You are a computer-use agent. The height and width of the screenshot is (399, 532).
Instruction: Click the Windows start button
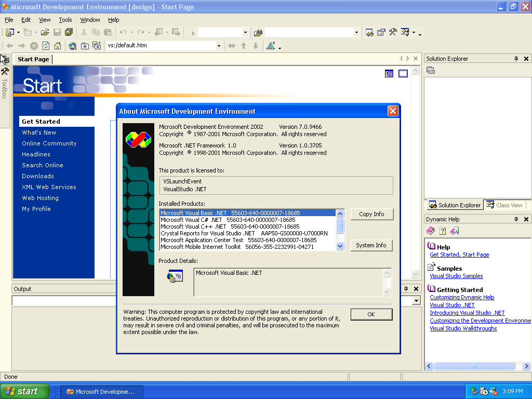click(x=25, y=391)
